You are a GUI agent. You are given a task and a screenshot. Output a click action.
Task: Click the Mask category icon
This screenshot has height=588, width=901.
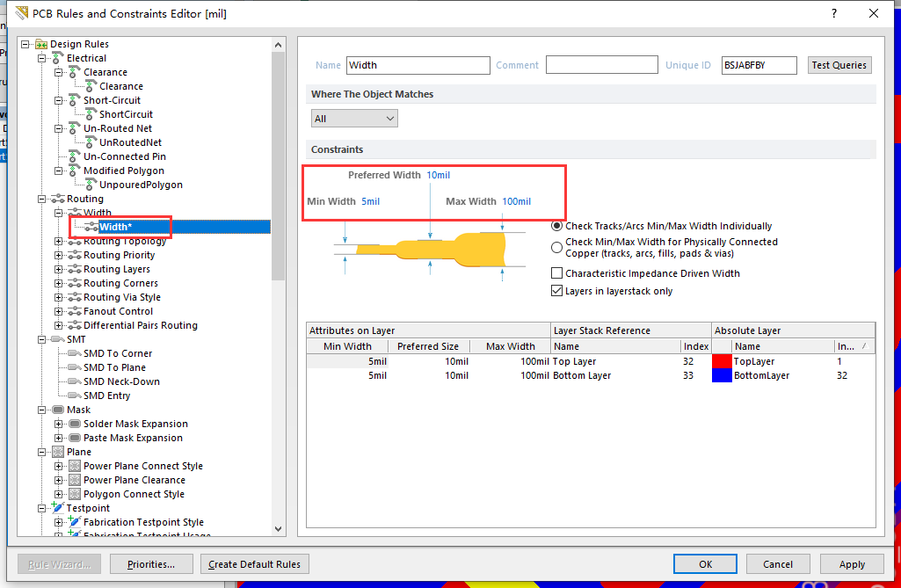pyautogui.click(x=58, y=410)
